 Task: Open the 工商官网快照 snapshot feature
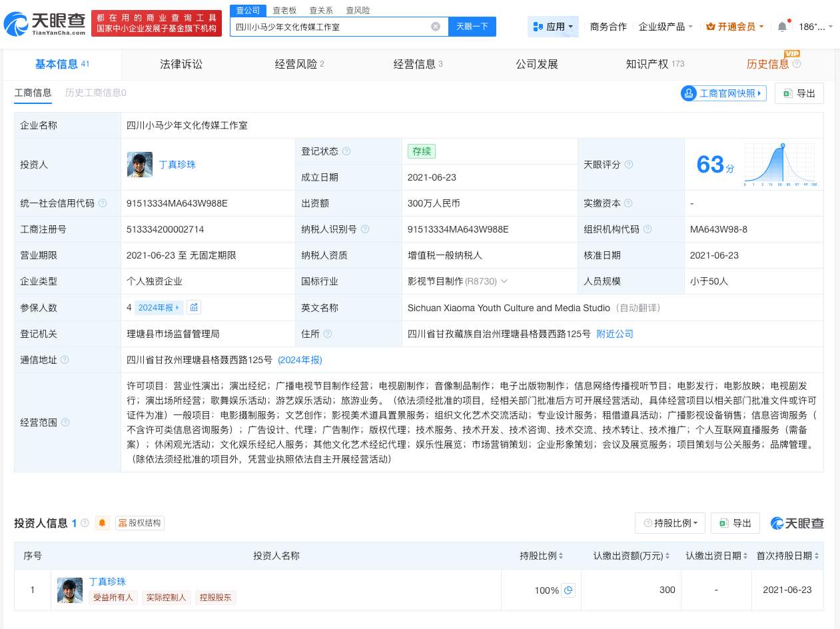(x=723, y=93)
